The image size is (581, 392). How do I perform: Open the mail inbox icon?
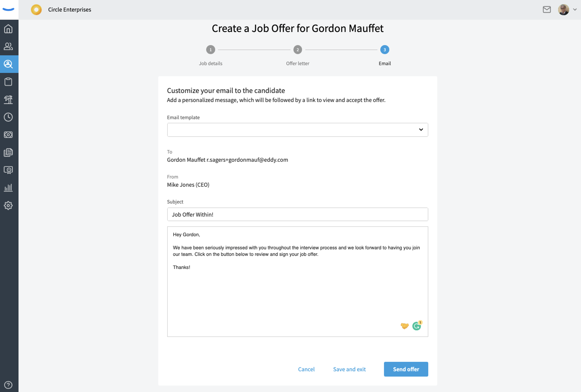[547, 10]
